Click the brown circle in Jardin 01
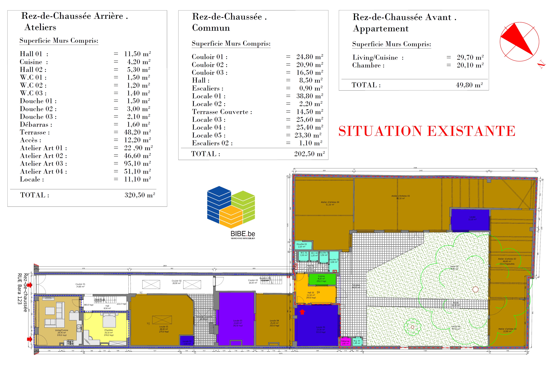555x392 pixels. 475,289
